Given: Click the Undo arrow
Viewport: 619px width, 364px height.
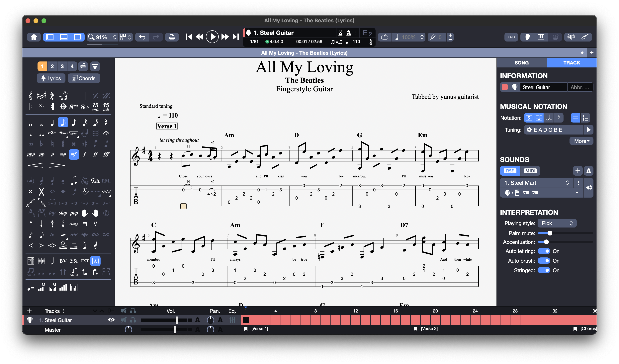Looking at the screenshot, I should [x=142, y=37].
